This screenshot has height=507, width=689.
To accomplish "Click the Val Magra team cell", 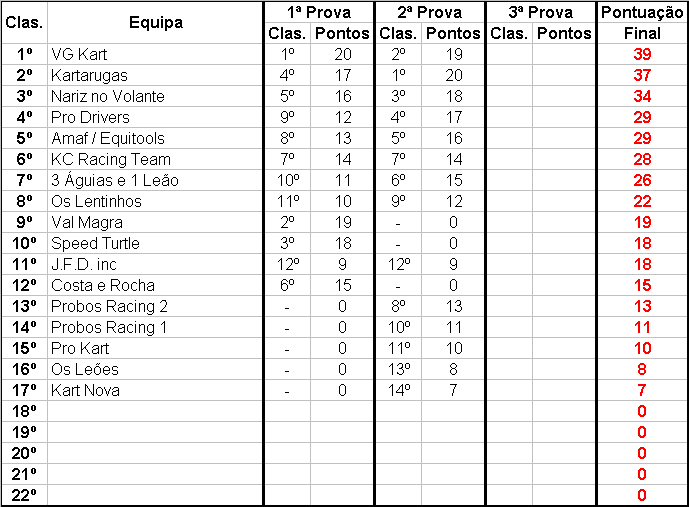I will (155, 222).
